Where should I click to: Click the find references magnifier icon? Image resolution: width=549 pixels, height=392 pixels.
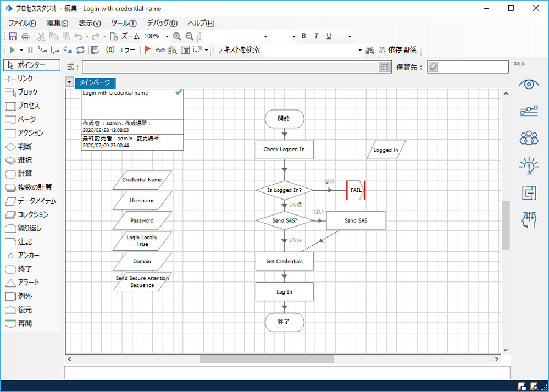click(173, 49)
